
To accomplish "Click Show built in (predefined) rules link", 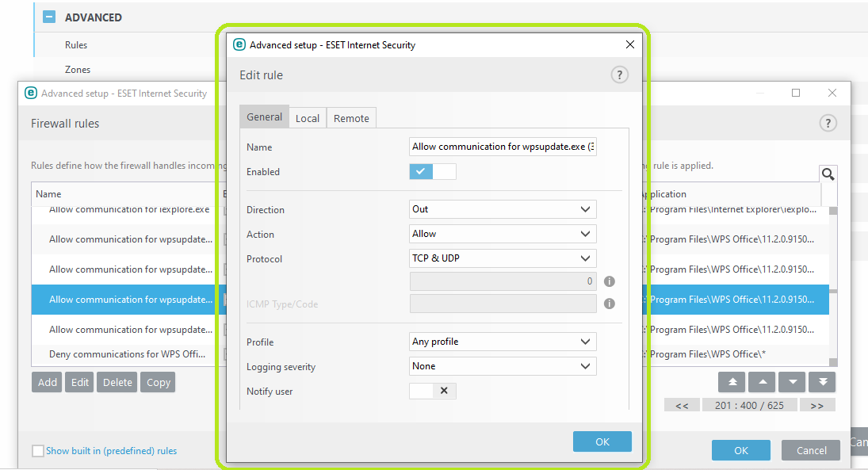I will 111,451.
